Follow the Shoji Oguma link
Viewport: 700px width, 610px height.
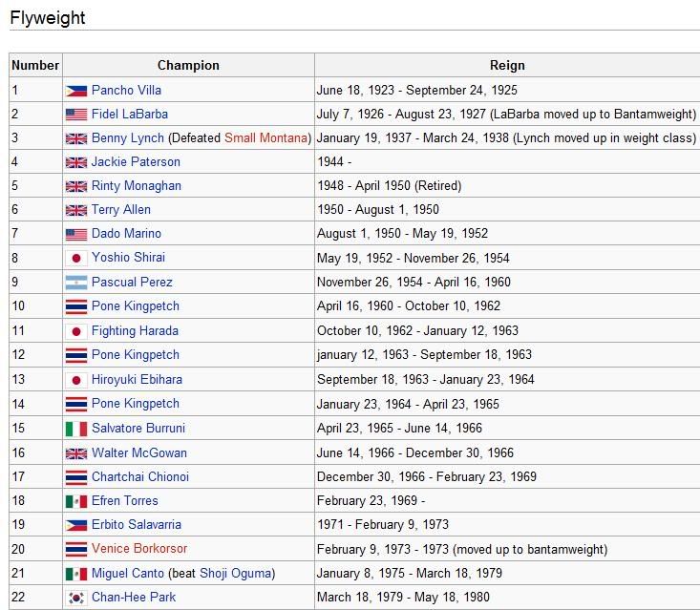point(235,573)
